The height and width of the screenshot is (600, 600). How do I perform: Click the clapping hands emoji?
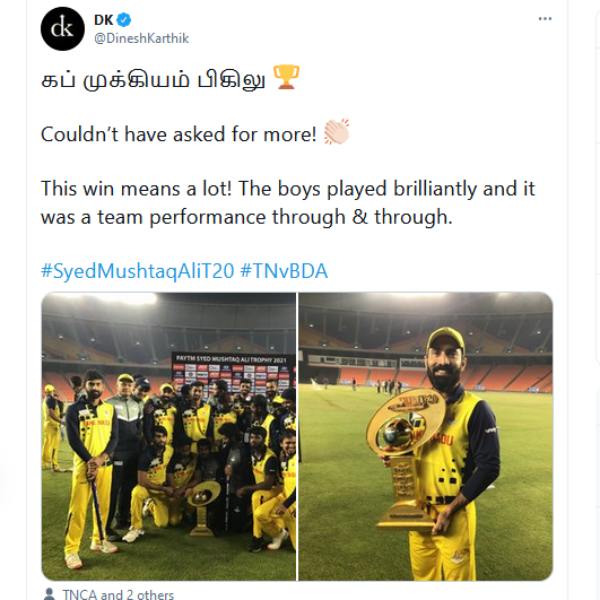[337, 134]
